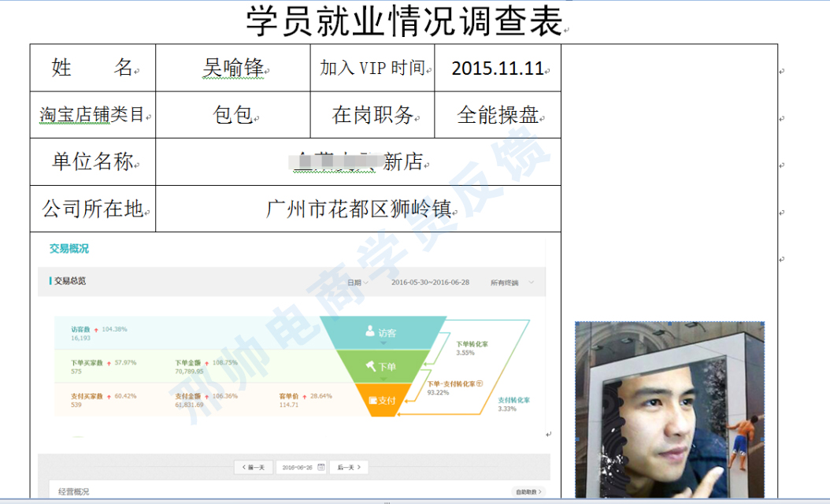Viewport: 830px width, 504px height.
Task: Click the 交易概况 heading tab
Action: point(69,249)
